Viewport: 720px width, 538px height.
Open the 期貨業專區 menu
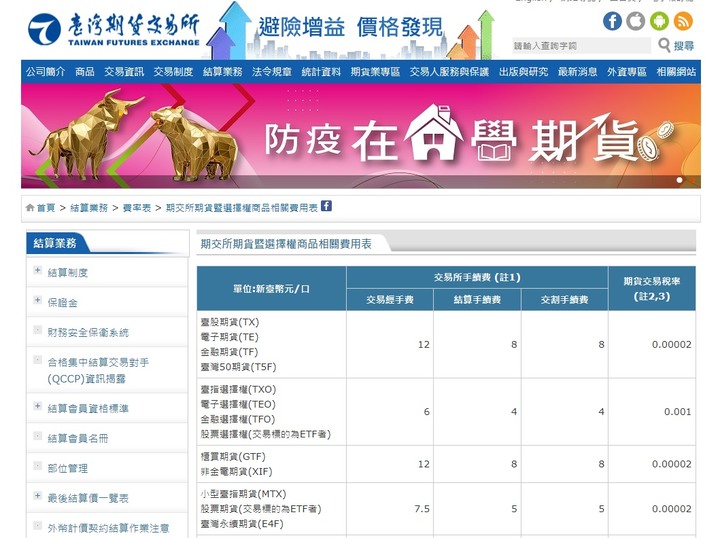375,72
